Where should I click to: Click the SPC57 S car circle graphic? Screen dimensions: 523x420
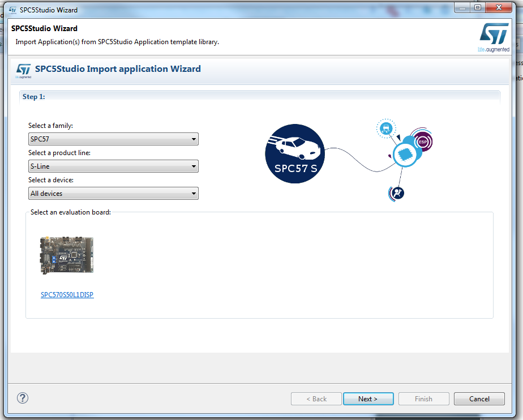(295, 154)
